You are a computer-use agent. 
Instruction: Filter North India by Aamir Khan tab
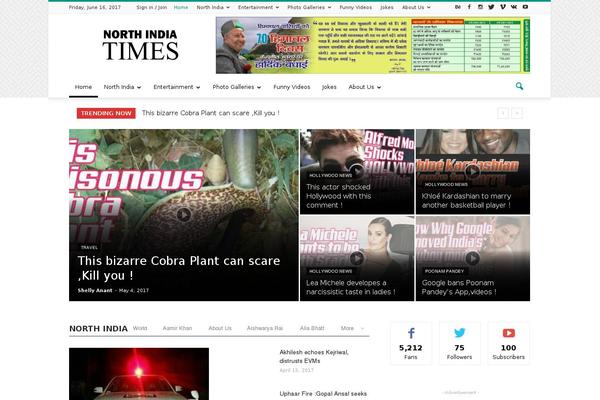[177, 328]
